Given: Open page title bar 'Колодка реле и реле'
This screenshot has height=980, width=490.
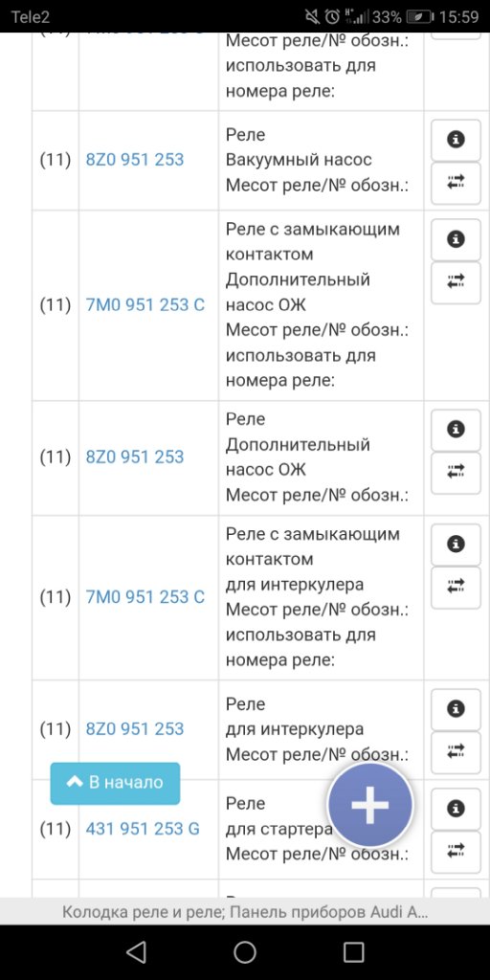Looking at the screenshot, I should coord(245,912).
